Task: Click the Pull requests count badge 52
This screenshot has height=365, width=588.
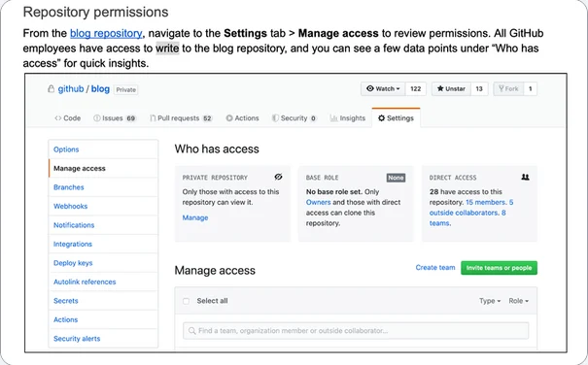Action: pyautogui.click(x=207, y=118)
